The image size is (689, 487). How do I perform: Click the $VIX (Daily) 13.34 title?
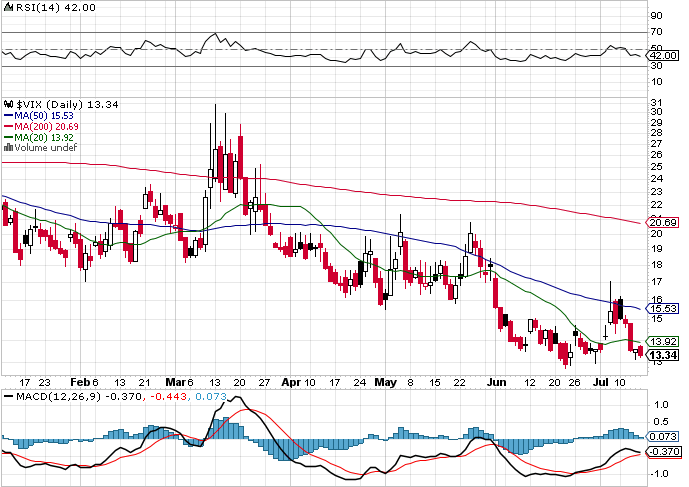coord(58,103)
